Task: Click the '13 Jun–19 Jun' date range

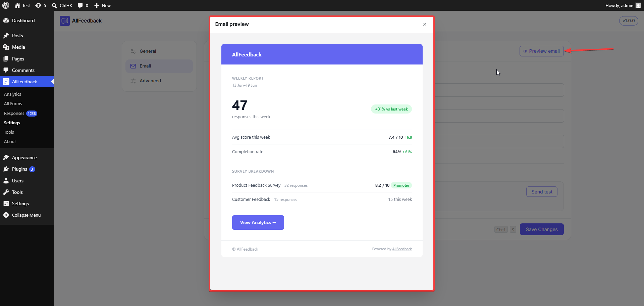Action: tap(245, 85)
